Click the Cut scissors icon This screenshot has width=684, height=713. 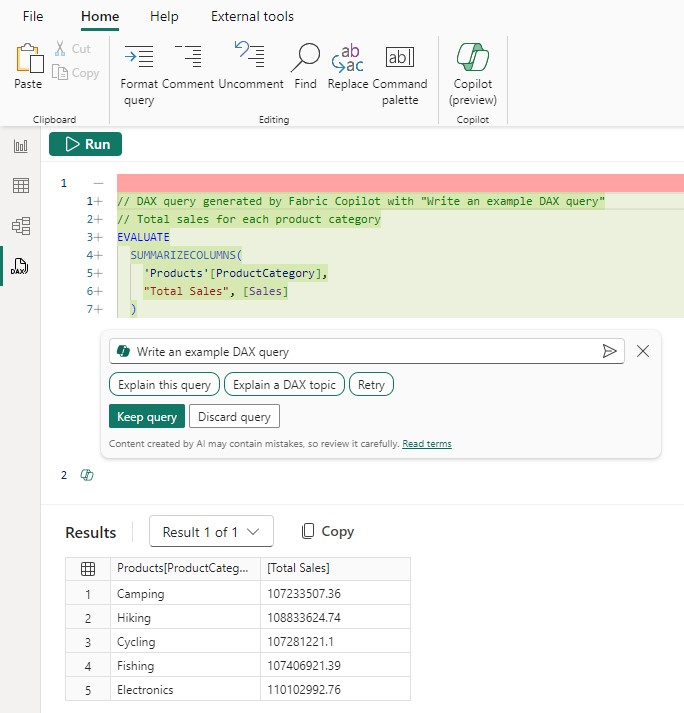pos(60,48)
